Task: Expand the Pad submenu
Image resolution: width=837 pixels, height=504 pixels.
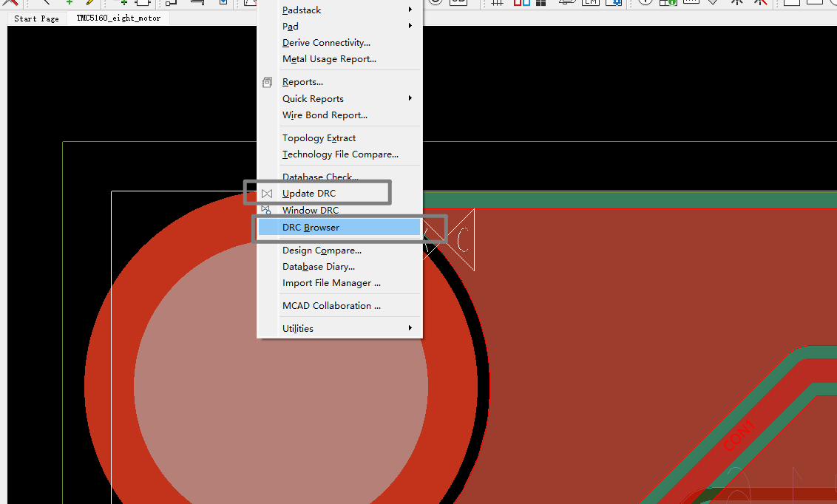Action: 340,26
